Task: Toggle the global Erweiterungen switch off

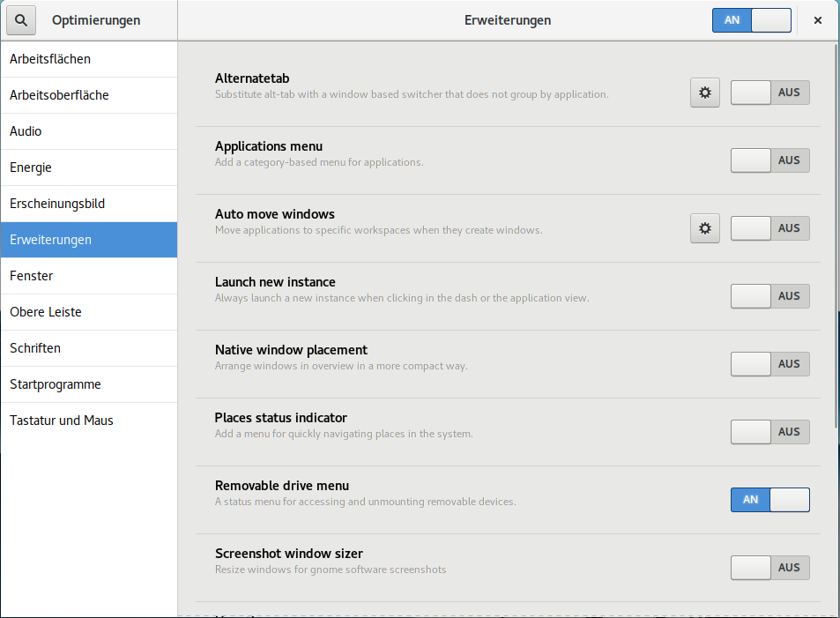Action: (751, 20)
